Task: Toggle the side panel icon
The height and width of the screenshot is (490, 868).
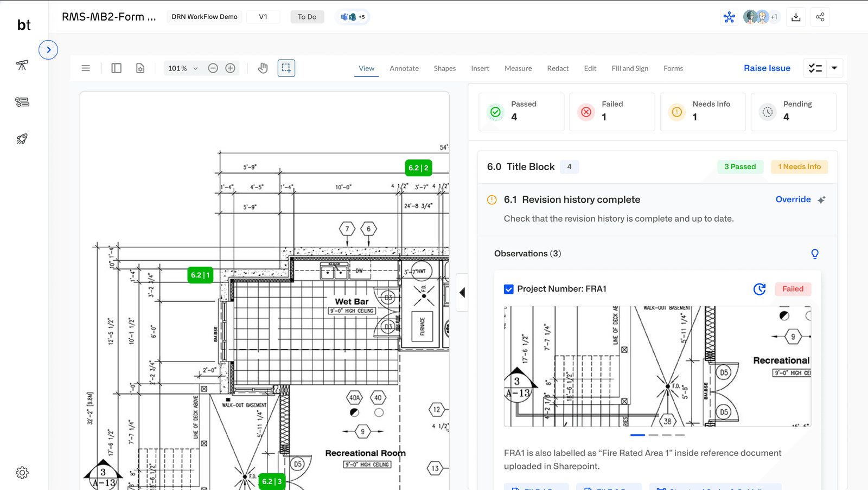Action: 116,68
